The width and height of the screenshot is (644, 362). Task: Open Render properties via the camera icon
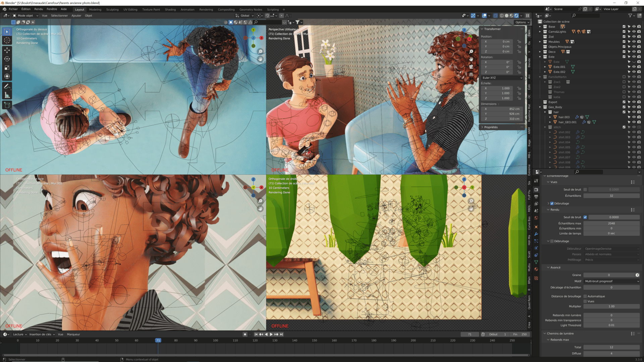(x=536, y=189)
